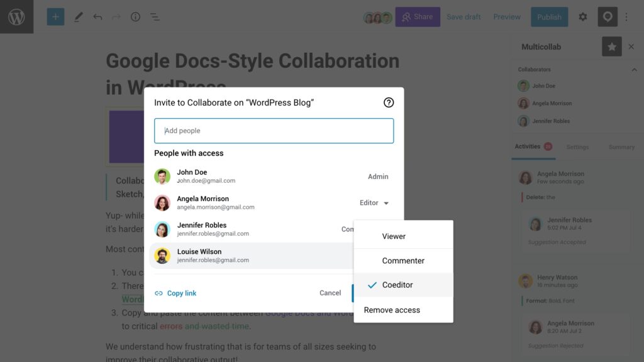
Task: Toggle the Multicollab comment pin icon
Action: (608, 17)
